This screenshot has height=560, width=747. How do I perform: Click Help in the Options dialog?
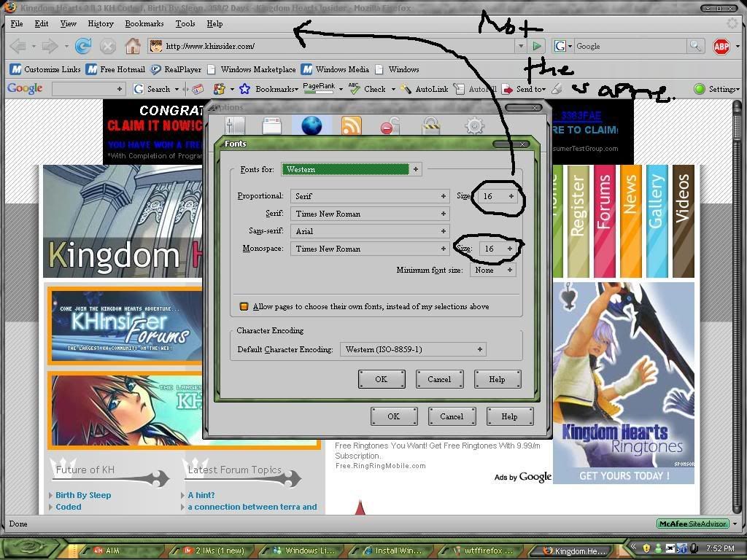pyautogui.click(x=509, y=416)
